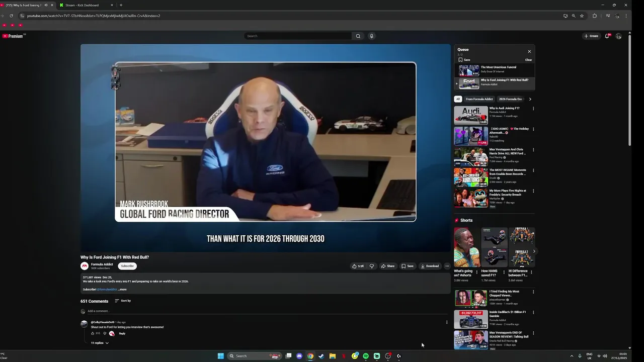Dislike ColbyVisualsOnIG's comment
The height and width of the screenshot is (362, 644).
click(x=105, y=333)
